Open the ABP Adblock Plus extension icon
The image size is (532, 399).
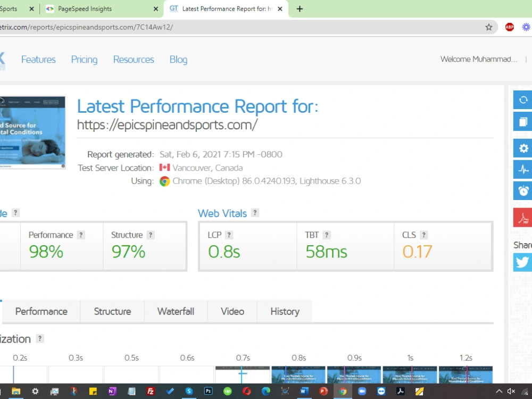509,27
